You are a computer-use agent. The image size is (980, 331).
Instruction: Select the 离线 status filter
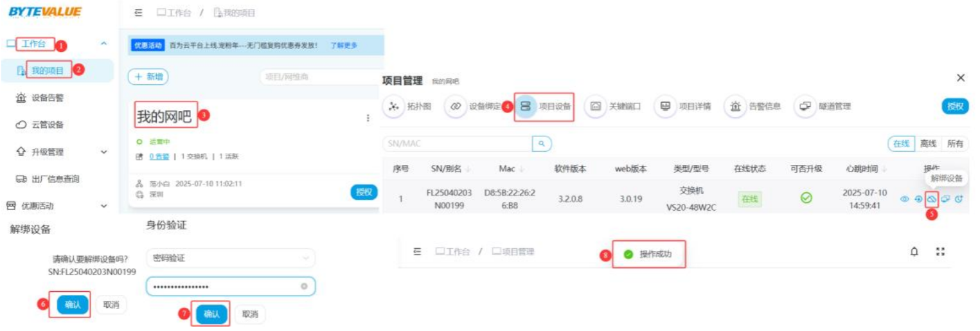[x=928, y=144]
